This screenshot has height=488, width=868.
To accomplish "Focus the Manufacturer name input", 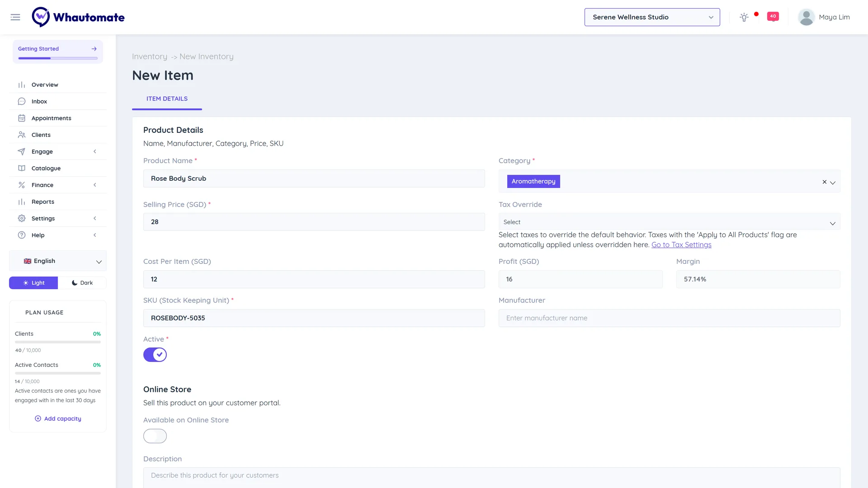I will point(669,319).
